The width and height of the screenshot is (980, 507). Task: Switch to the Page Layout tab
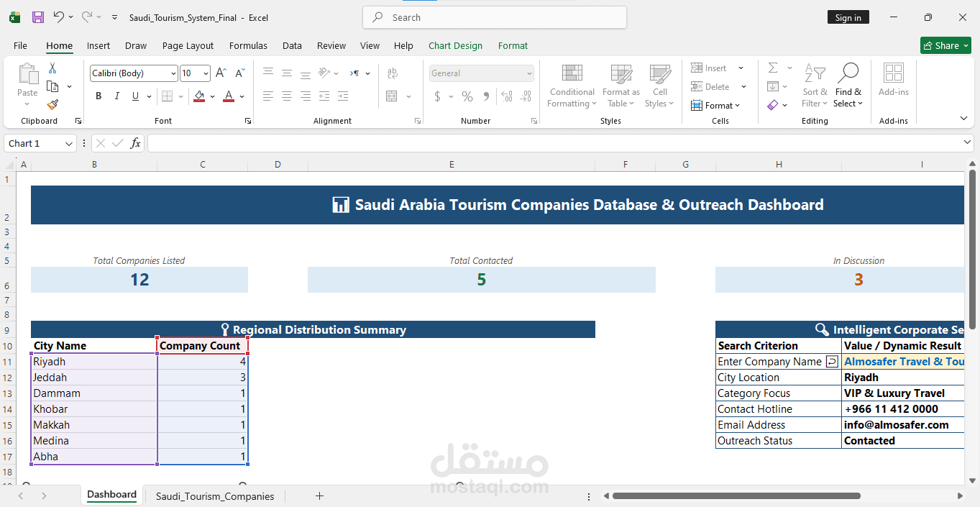(x=188, y=45)
